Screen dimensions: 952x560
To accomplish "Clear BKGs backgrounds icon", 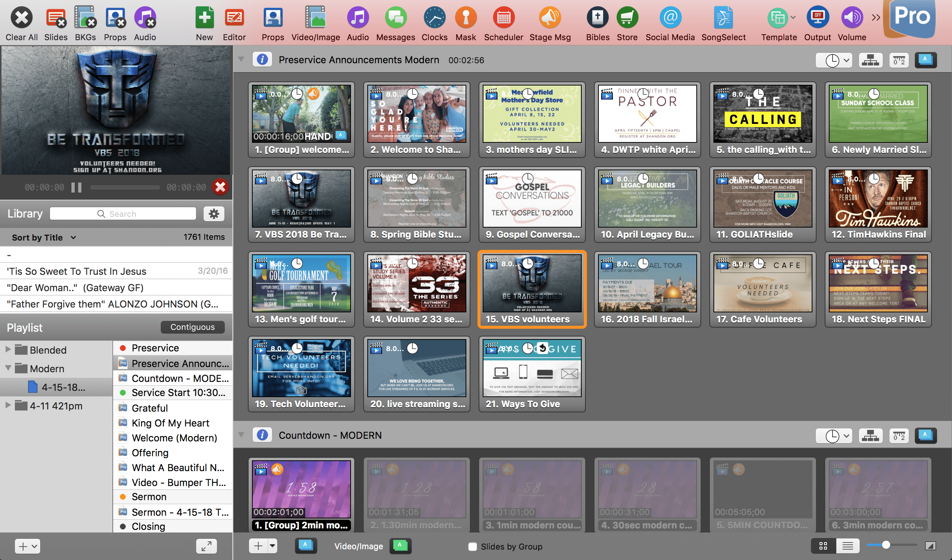I will [85, 18].
